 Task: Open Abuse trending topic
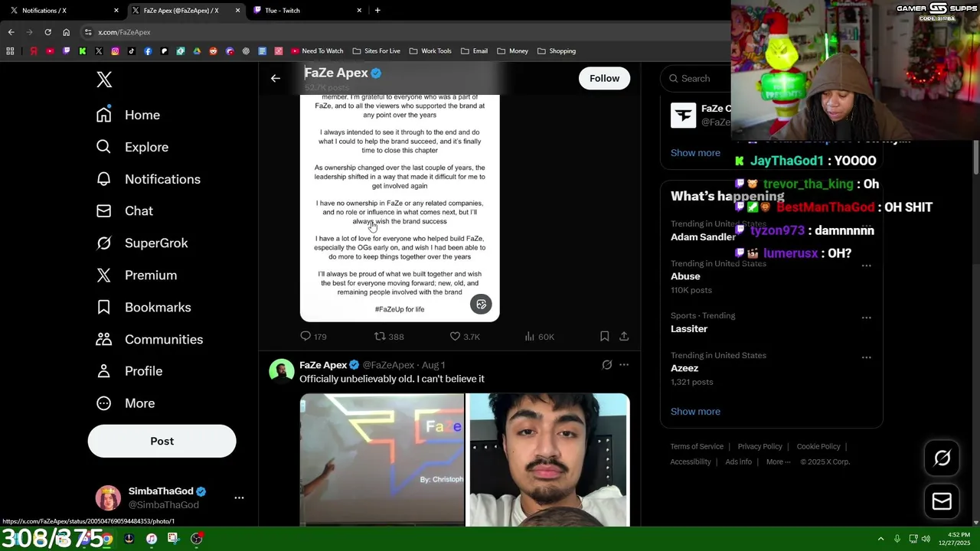tap(685, 276)
